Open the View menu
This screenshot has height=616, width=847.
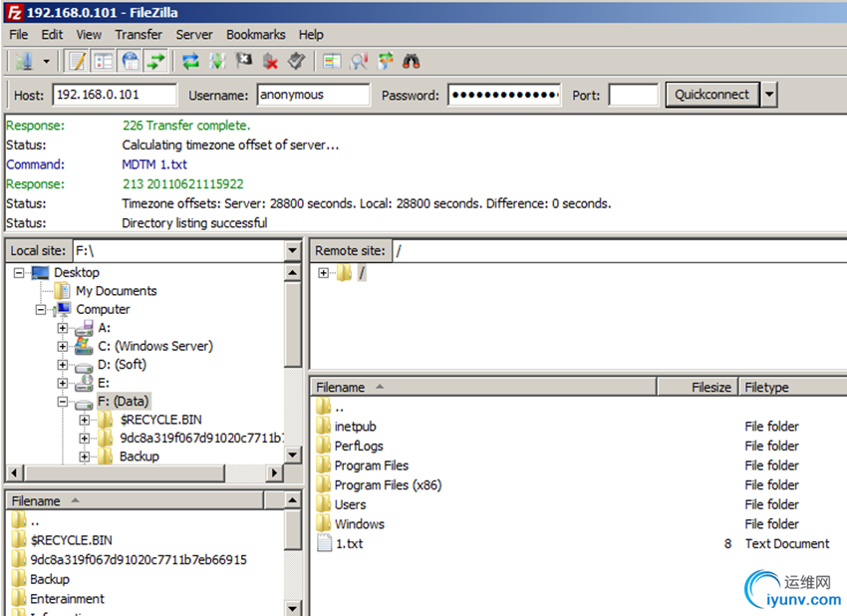point(89,35)
